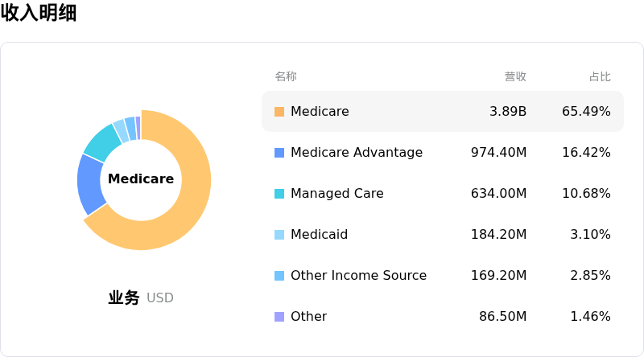Click the blue Medicare Advantage legend swatch
Screen dimensions: 644x357
coord(279,153)
